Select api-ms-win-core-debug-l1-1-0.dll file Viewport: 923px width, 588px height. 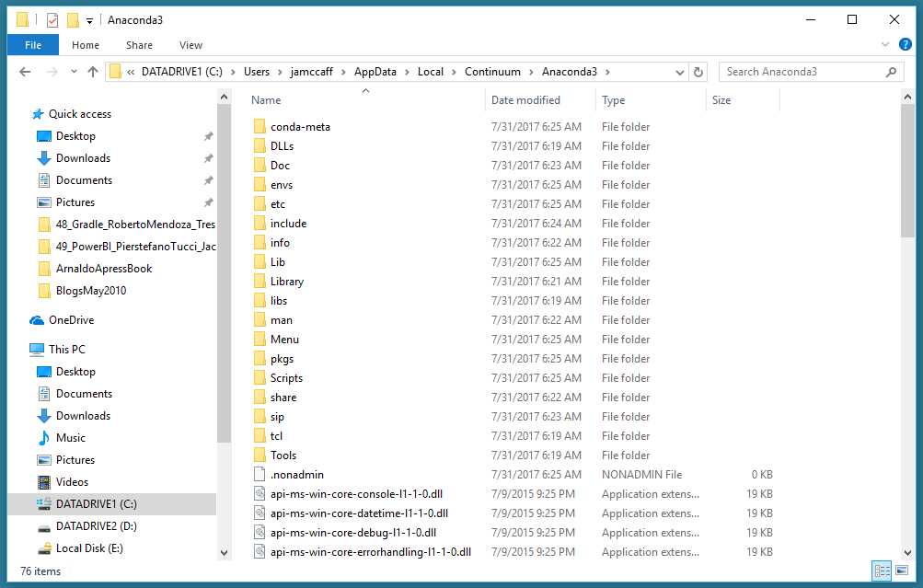(x=353, y=533)
